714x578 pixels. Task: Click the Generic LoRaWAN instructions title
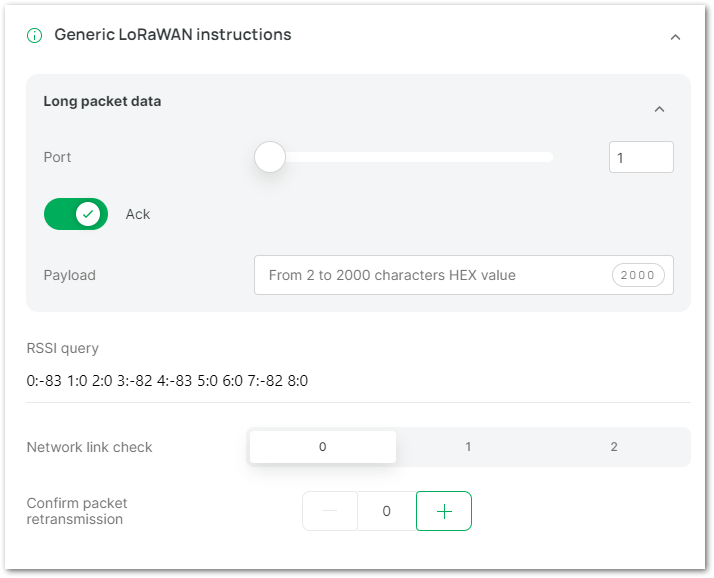173,35
